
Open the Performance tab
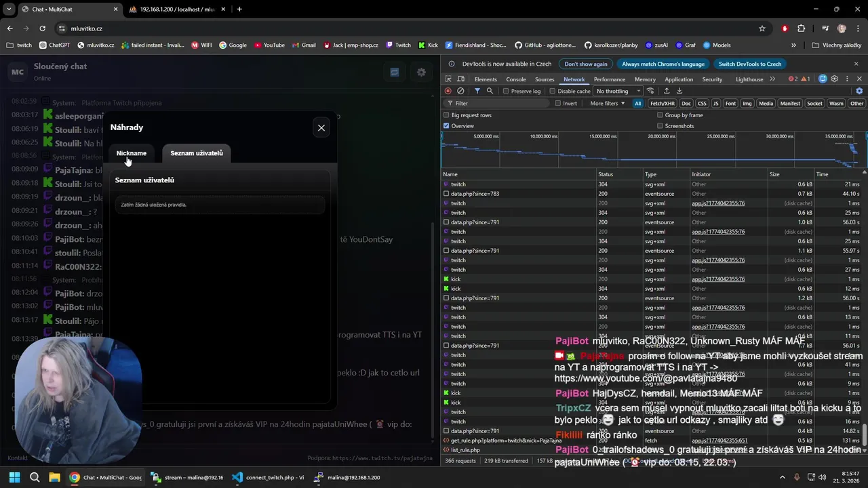tap(610, 79)
